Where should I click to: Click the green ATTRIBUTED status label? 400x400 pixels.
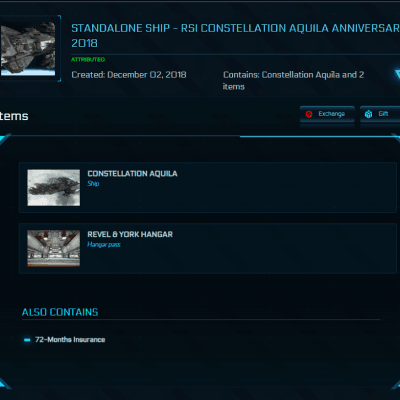(x=88, y=59)
